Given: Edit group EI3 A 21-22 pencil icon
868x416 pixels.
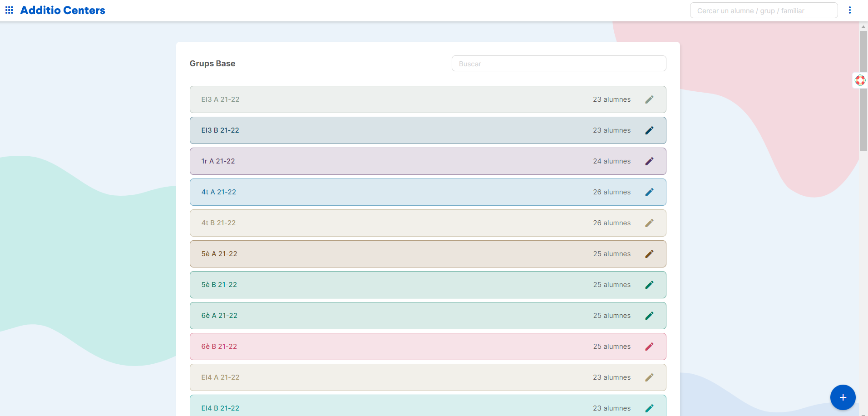Looking at the screenshot, I should 649,99.
